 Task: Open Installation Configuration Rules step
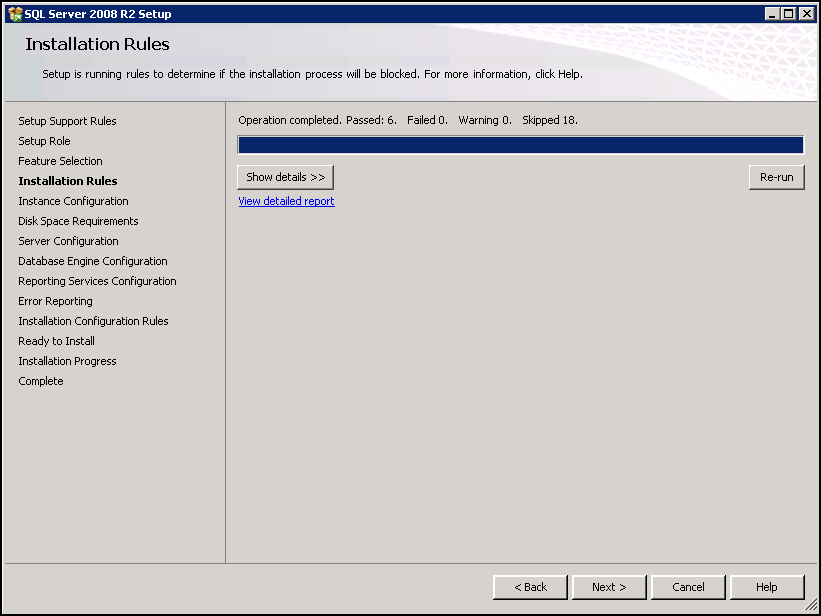[93, 320]
